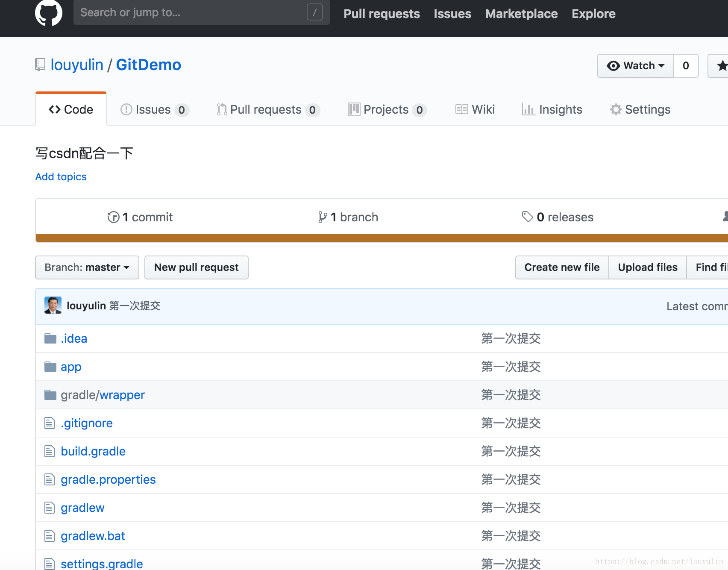Click the language breakdown color bar

382,238
